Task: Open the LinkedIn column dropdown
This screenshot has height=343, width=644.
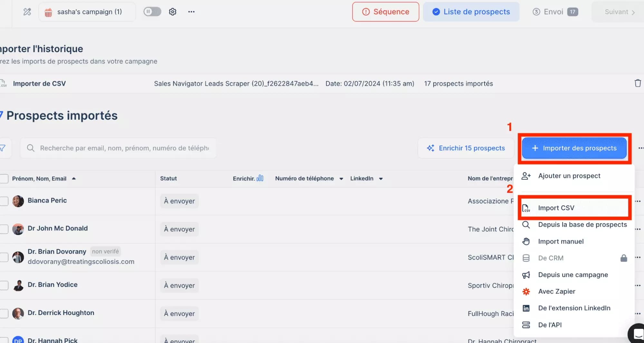Action: [x=381, y=179]
